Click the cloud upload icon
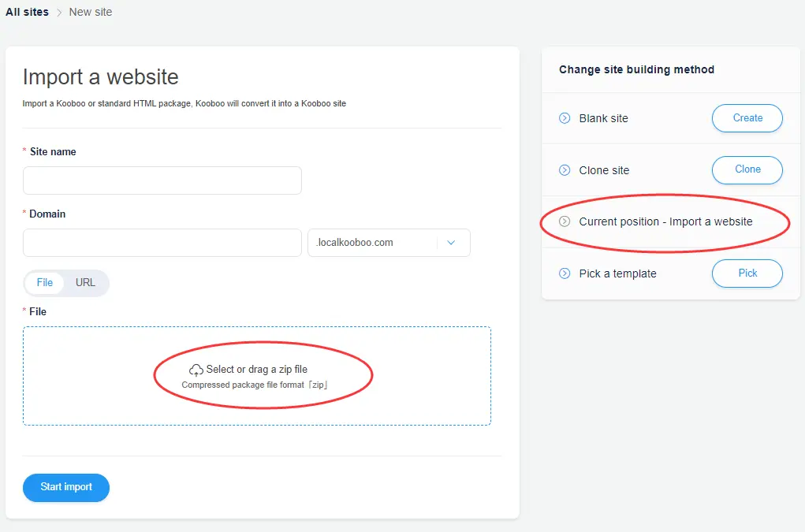This screenshot has height=532, width=805. [196, 370]
